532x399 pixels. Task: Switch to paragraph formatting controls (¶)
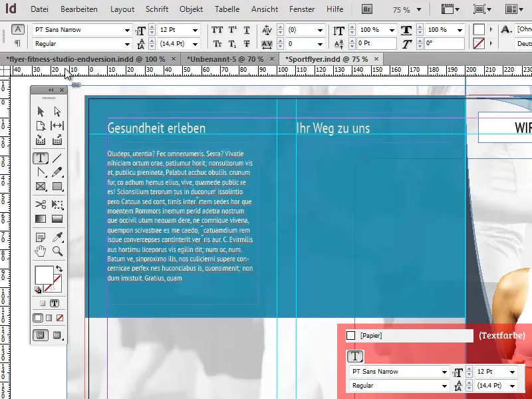click(18, 43)
